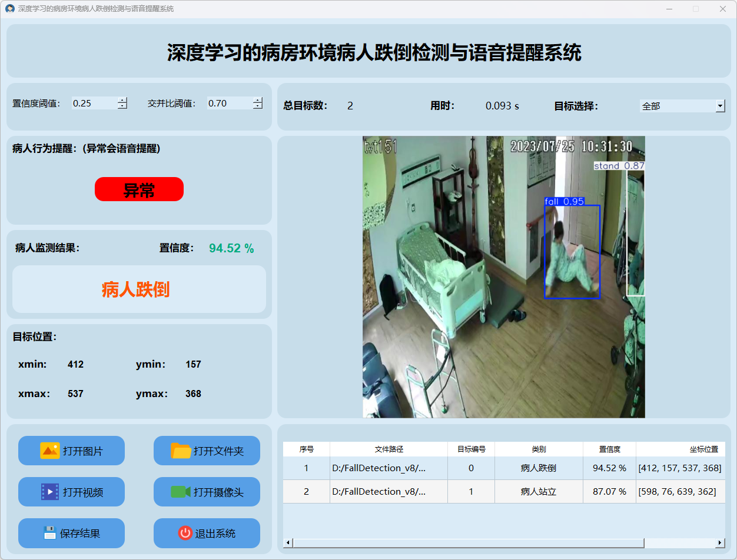Minimize the application window
Viewport: 737px width, 560px height.
(x=669, y=9)
